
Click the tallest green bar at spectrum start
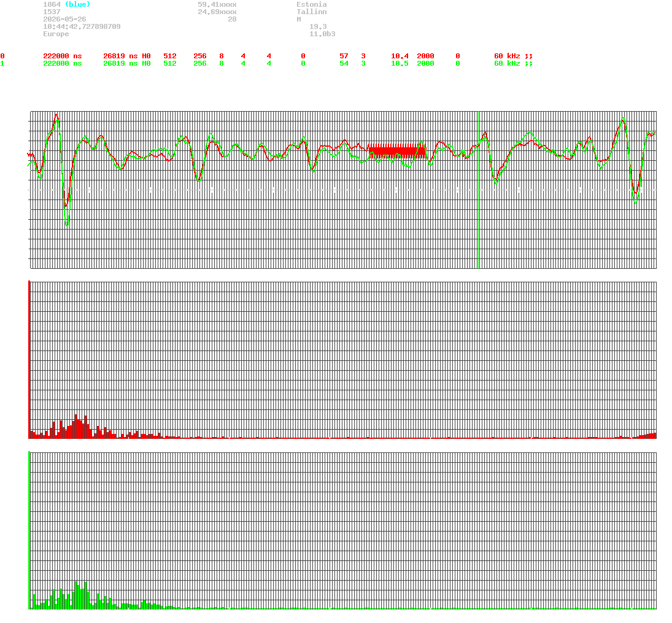[x=29, y=530]
